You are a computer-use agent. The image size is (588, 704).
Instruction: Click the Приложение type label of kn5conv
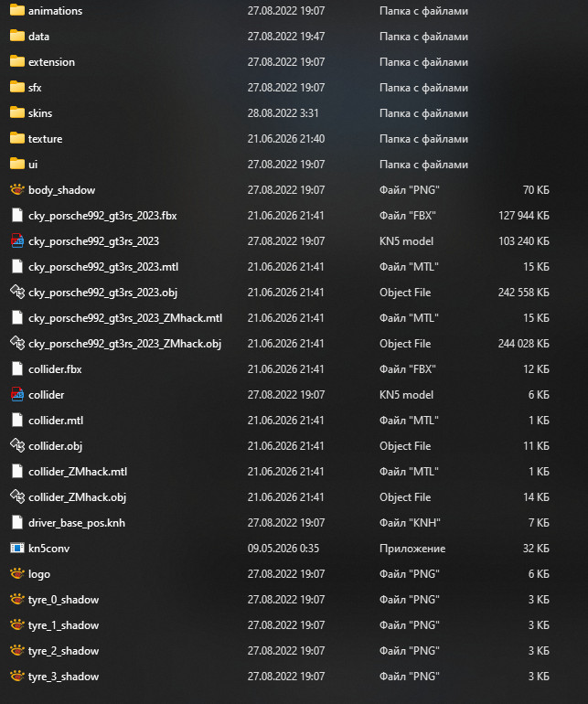pyautogui.click(x=412, y=549)
